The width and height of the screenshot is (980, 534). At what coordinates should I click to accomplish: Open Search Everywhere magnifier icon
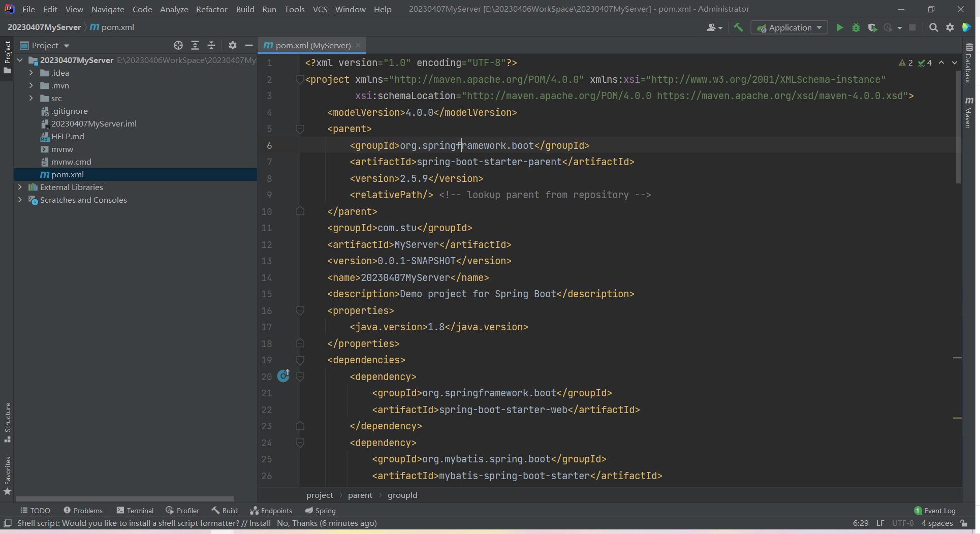tap(933, 28)
